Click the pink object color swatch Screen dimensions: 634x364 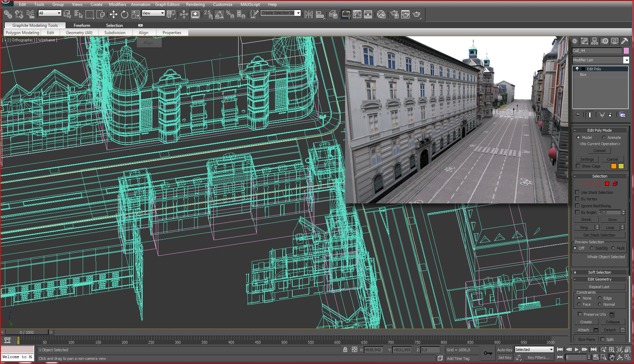626,51
